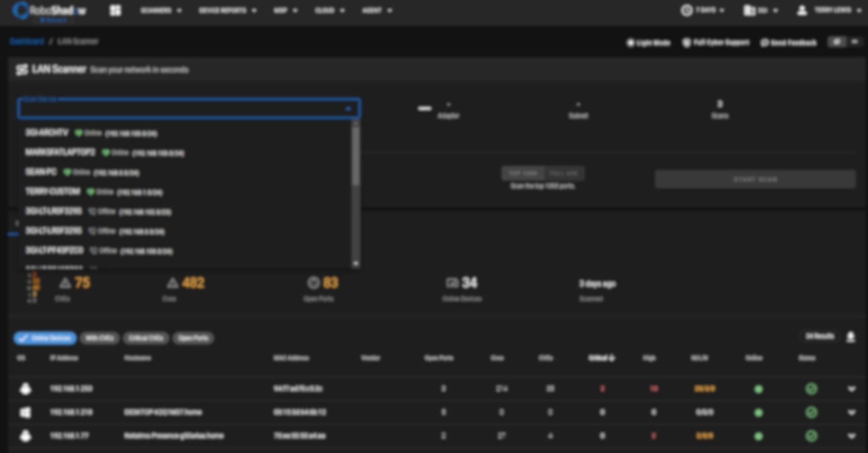Select the Full 65K ports option
Image resolution: width=868 pixels, height=453 pixels.
tap(564, 173)
